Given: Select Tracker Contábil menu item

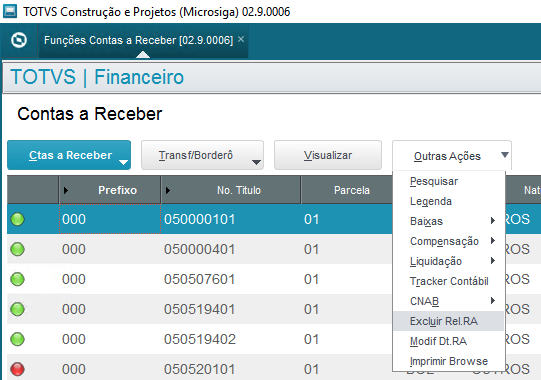Looking at the screenshot, I should [449, 281].
